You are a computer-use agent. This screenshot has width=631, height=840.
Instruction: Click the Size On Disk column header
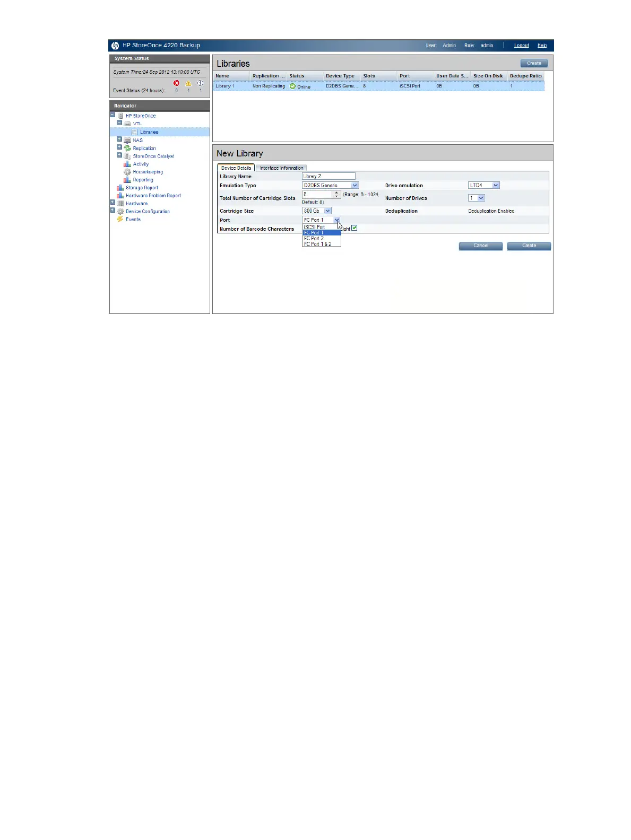(x=489, y=76)
